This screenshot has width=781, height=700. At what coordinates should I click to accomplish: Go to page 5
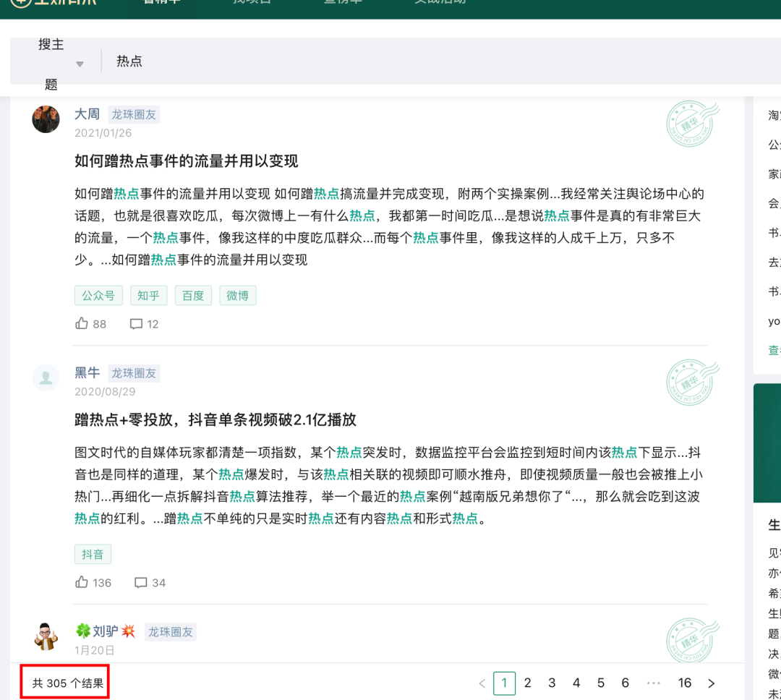click(601, 683)
